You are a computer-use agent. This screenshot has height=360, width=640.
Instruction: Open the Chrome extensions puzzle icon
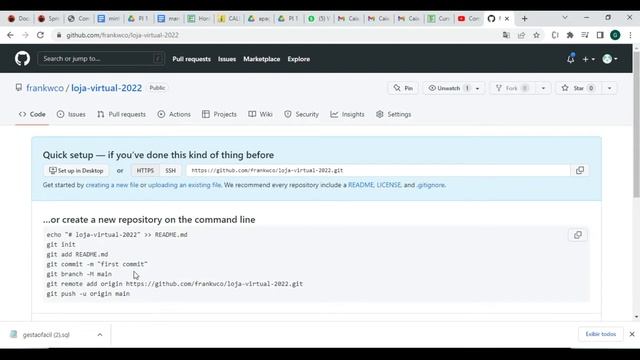(x=570, y=35)
